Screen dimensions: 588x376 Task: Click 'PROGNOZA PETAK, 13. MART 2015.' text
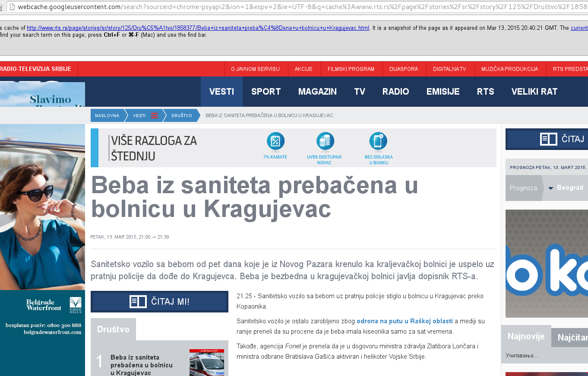pos(548,167)
